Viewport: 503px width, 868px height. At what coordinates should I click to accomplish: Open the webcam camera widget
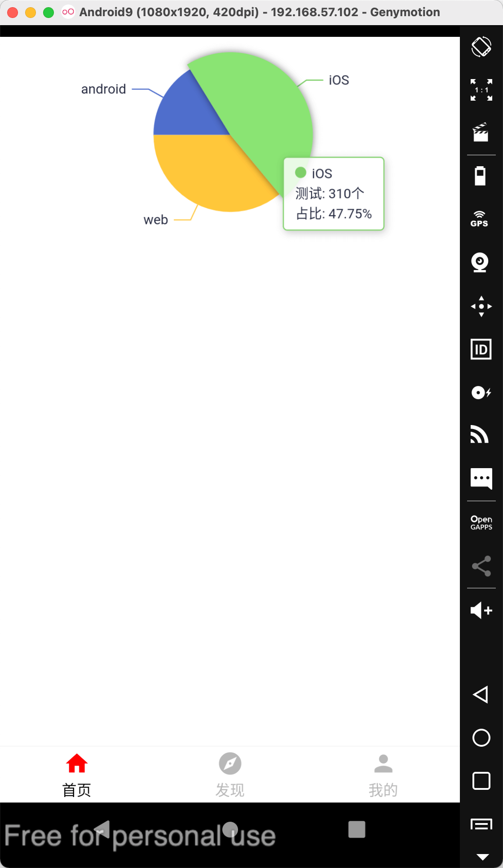(x=480, y=262)
